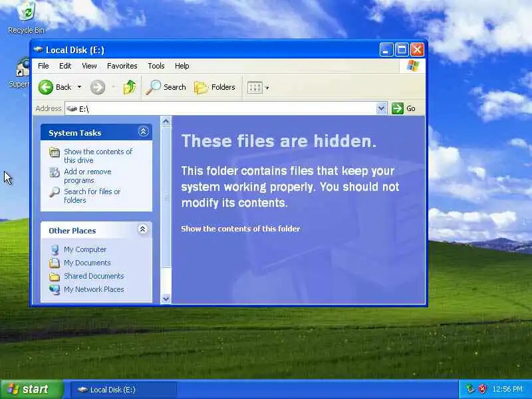Minimize the Local Disk (E:) window
Screen dimensions: 532x399
[x=386, y=50]
